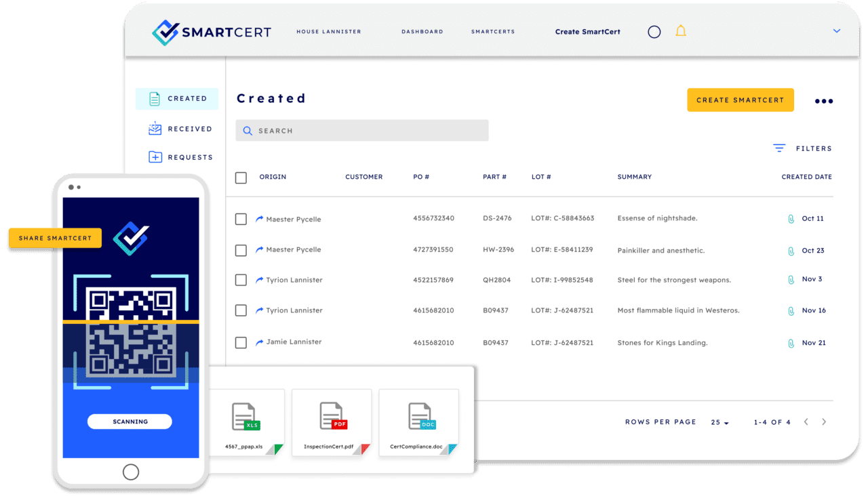Open the rows per page dropdown showing 25
Viewport: 868px width, 496px height.
coord(720,422)
